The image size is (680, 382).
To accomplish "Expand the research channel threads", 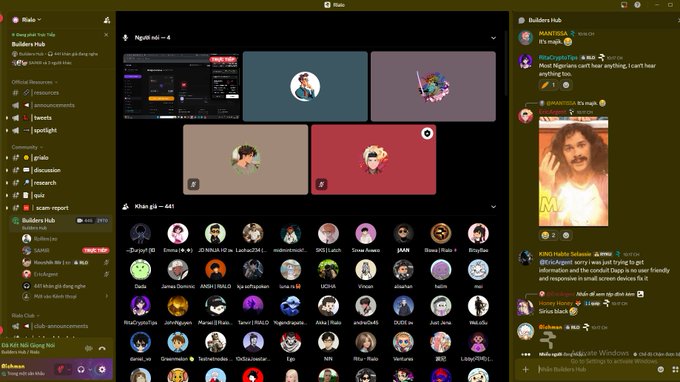I will [7, 183].
